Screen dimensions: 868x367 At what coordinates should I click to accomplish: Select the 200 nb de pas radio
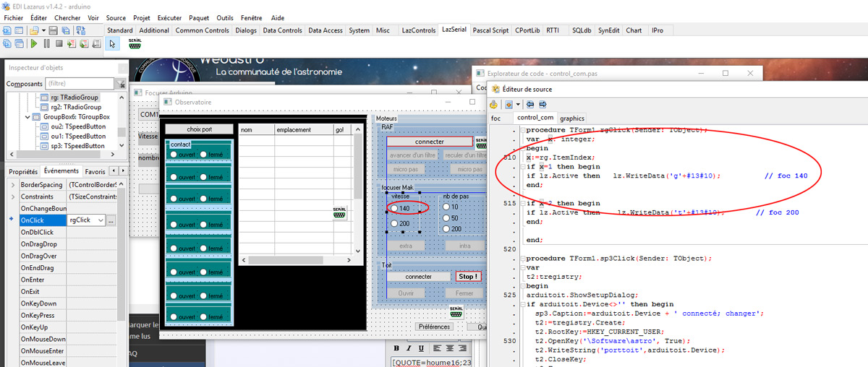point(446,229)
